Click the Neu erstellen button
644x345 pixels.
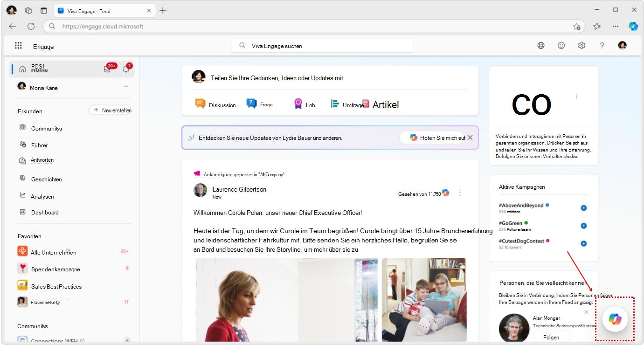click(110, 110)
